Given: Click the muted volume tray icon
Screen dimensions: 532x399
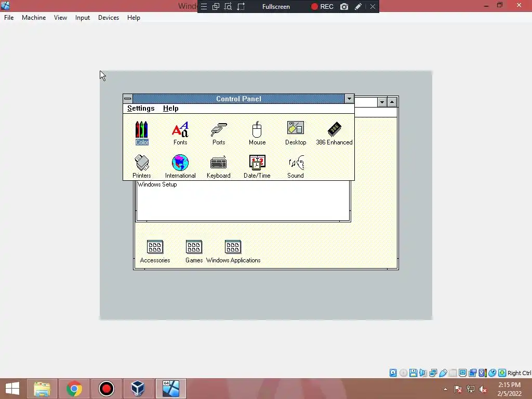Looking at the screenshot, I should point(483,389).
